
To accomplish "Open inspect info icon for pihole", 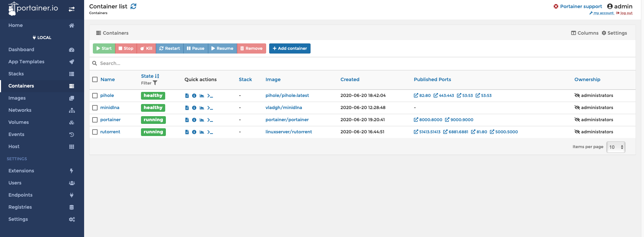I will (x=194, y=96).
